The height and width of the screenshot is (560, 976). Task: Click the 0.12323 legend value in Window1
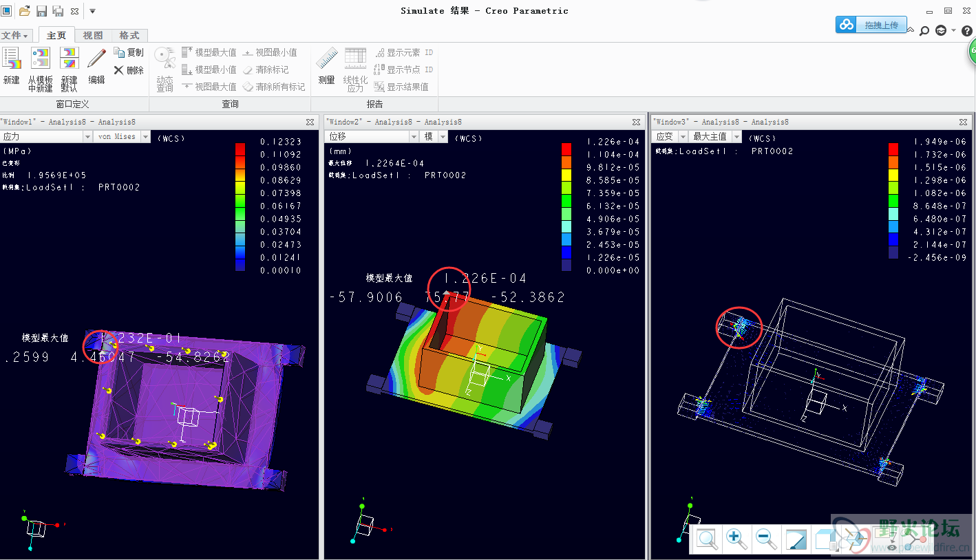281,142
